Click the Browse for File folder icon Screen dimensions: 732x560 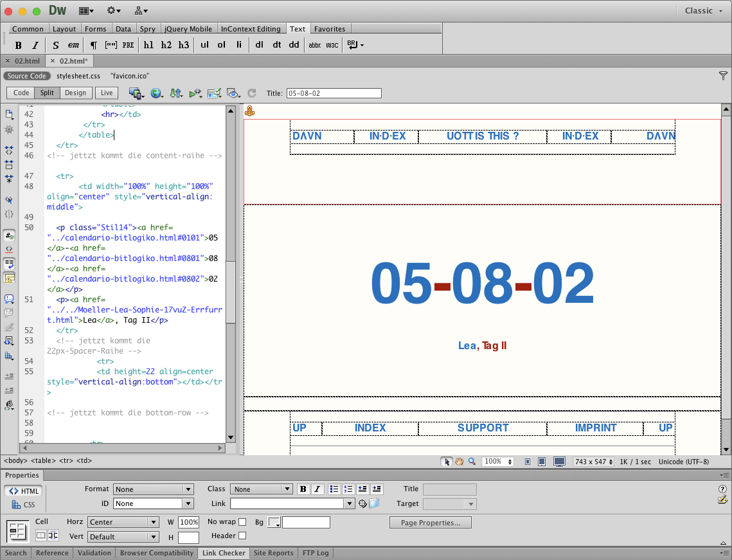pyautogui.click(x=374, y=503)
